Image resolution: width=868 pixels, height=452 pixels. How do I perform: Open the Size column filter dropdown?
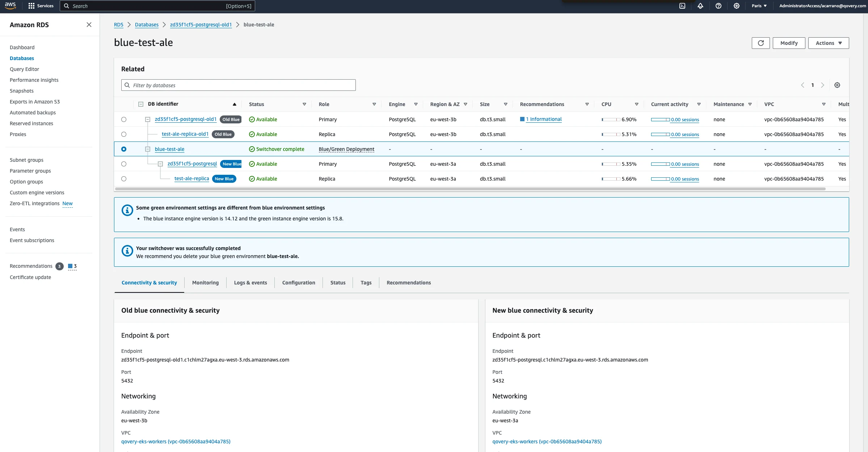pos(506,104)
